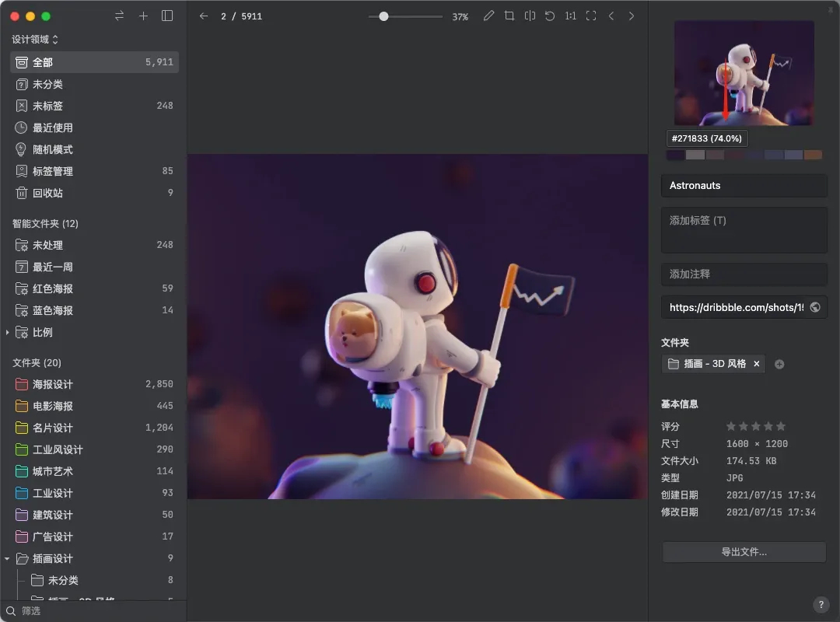
Task: Pick the orange-brown color swatch in palette
Action: (x=813, y=155)
